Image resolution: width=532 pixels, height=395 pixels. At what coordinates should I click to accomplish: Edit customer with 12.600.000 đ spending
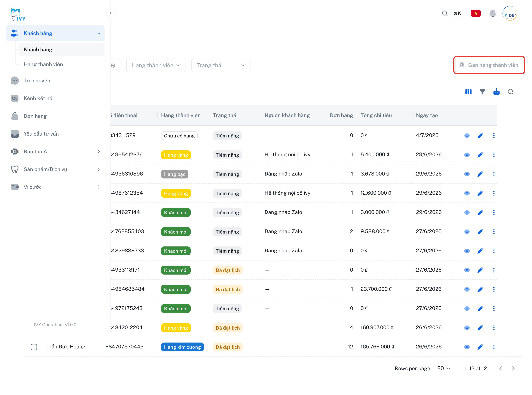[480, 193]
